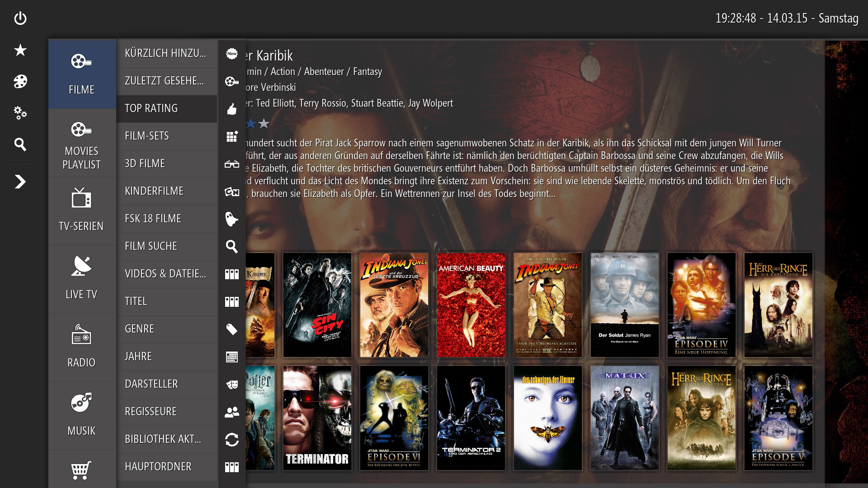The height and width of the screenshot is (488, 868).
Task: Select Das Schweigen der Lämmer poster
Action: click(x=548, y=418)
